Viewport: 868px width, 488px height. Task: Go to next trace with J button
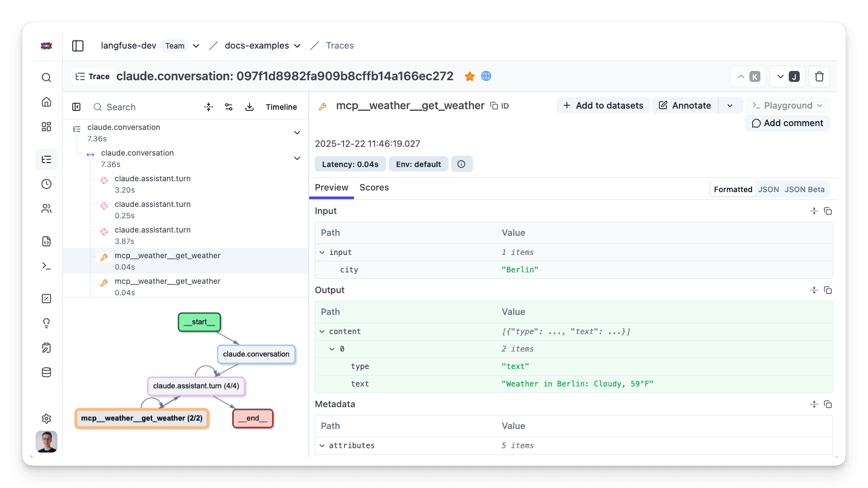(788, 76)
